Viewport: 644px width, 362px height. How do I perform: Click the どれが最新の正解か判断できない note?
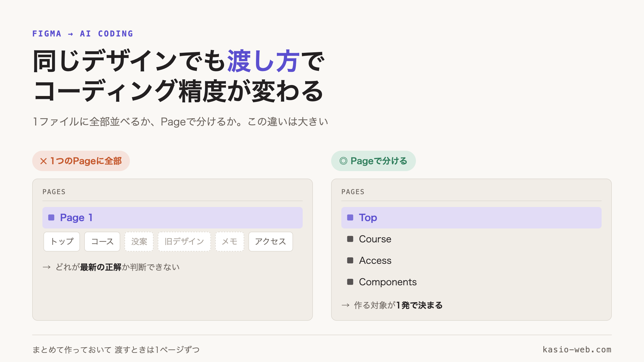[111, 267]
